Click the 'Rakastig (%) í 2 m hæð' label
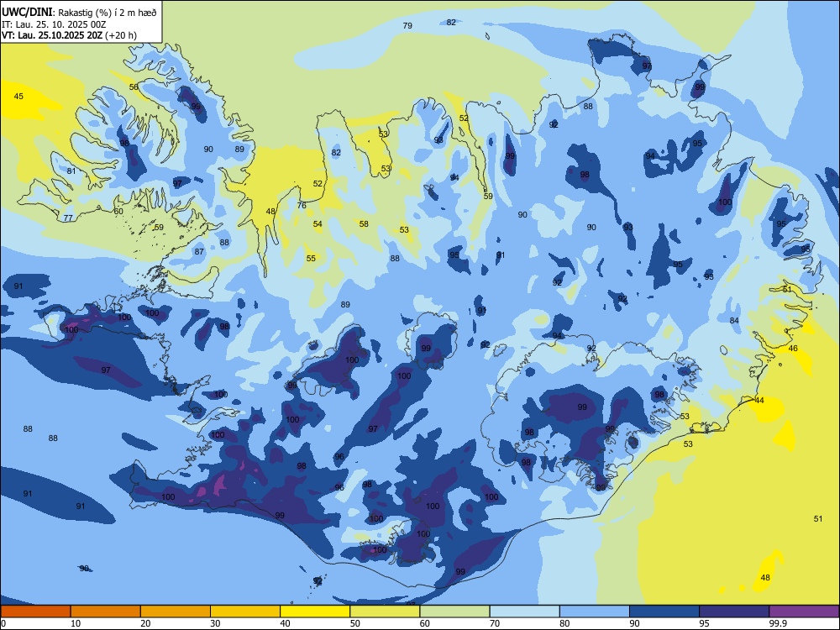840x630 pixels. pyautogui.click(x=108, y=13)
